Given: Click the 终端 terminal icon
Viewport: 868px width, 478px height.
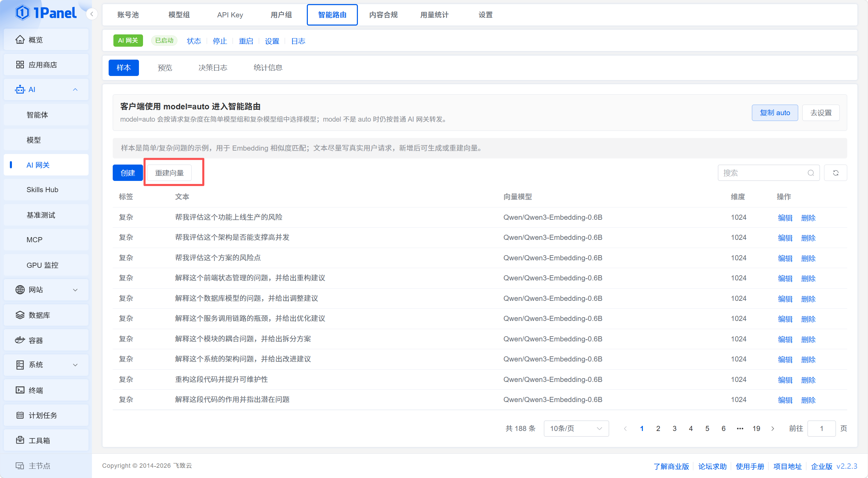Looking at the screenshot, I should pos(20,390).
